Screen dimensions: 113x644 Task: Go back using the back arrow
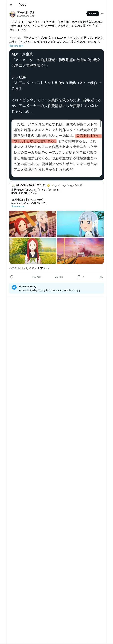click(11, 5)
